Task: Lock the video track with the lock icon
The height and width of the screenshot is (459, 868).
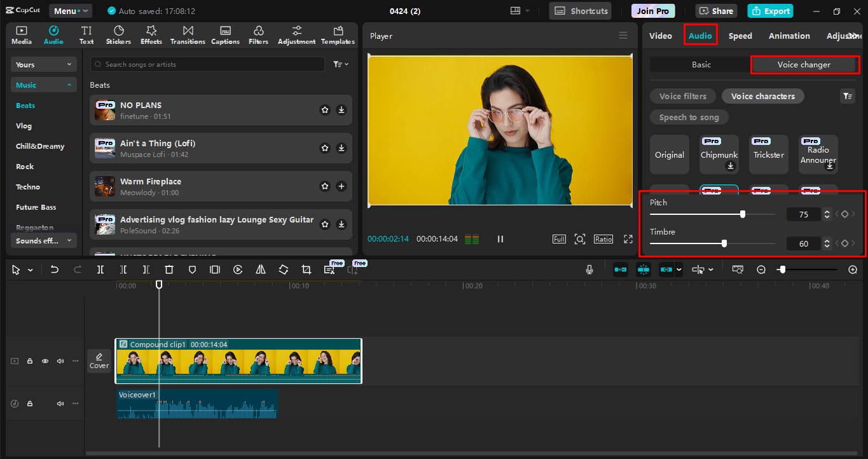Action: point(29,360)
